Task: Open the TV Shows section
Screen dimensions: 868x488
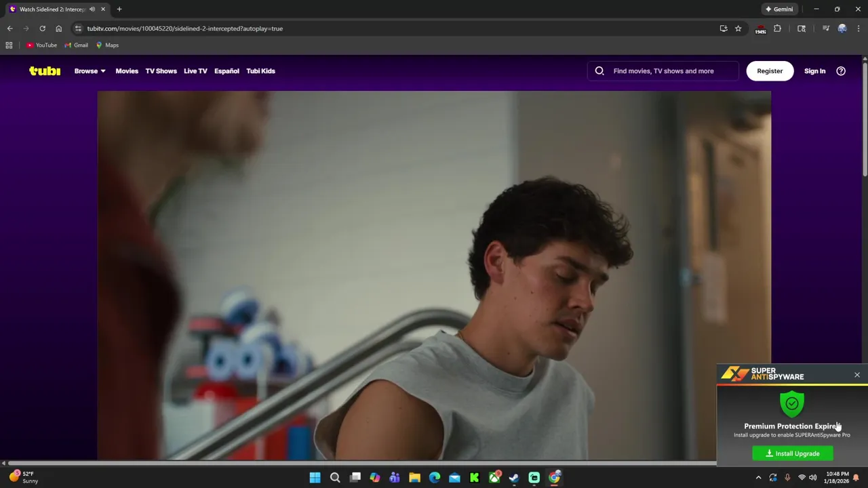Action: pos(161,70)
